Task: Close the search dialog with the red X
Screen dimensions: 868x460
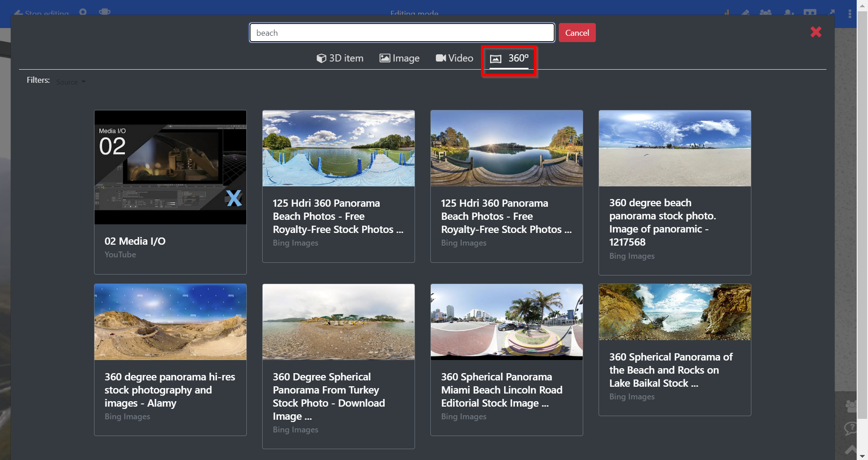Action: tap(816, 32)
